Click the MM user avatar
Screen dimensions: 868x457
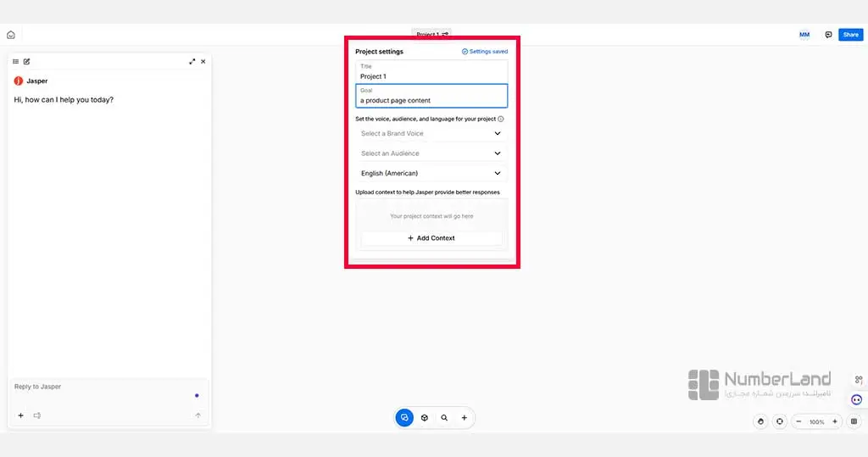click(x=804, y=35)
